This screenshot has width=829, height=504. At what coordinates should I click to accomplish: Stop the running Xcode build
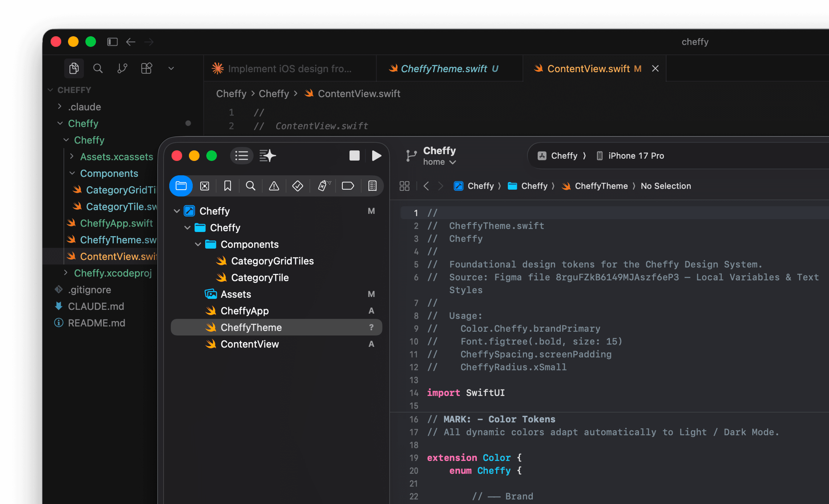click(354, 156)
